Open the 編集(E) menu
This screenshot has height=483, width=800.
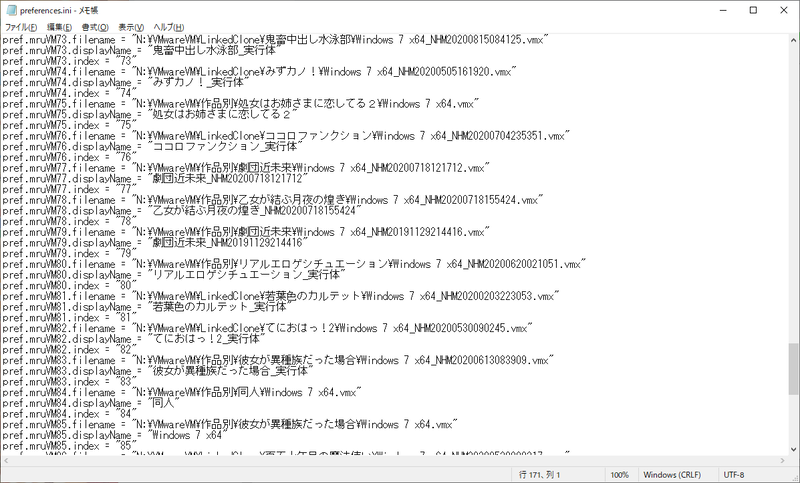[x=59, y=27]
